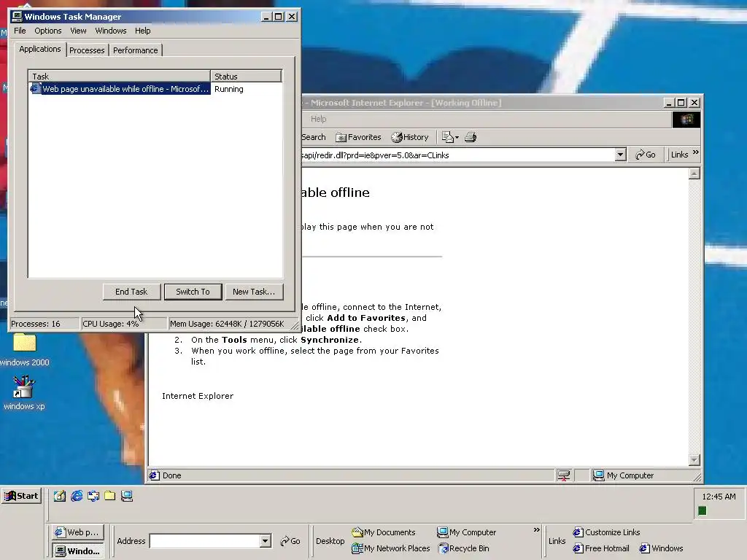Open My Documents from Desktop toolbar
The image size is (747, 560).
pyautogui.click(x=384, y=532)
